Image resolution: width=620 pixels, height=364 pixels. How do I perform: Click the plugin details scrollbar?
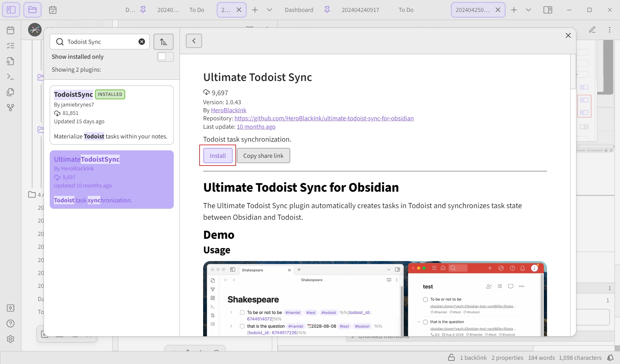(x=573, y=72)
